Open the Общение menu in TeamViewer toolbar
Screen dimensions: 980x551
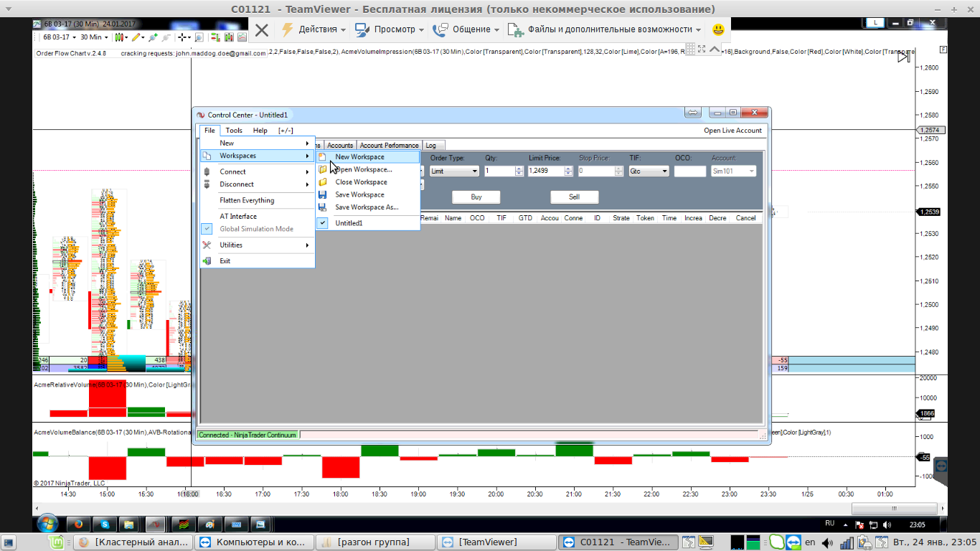[467, 29]
